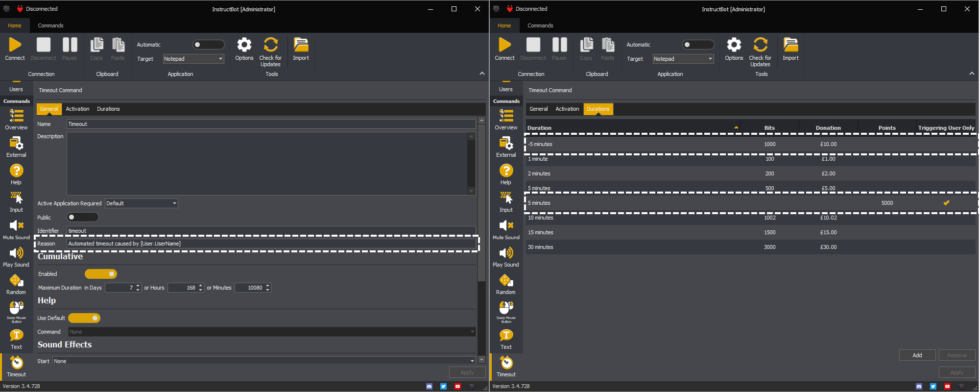Select Random command in left window sidebar
980x392 pixels.
coord(16,284)
